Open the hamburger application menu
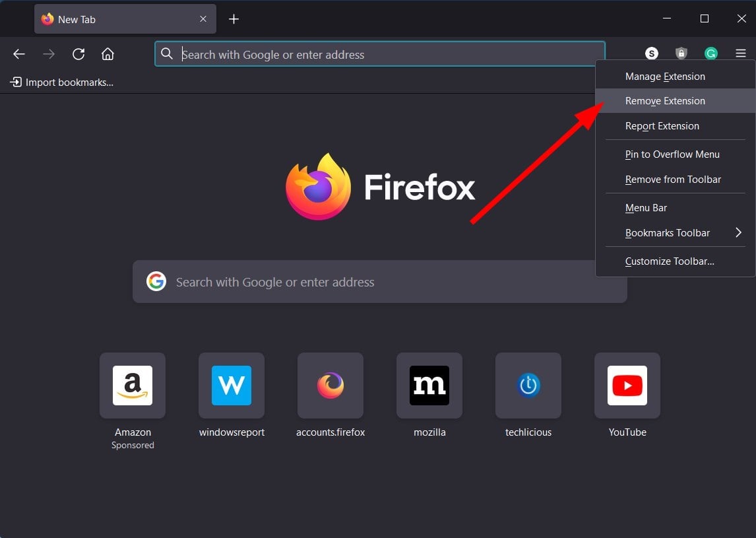Viewport: 756px width, 538px height. 741,53
